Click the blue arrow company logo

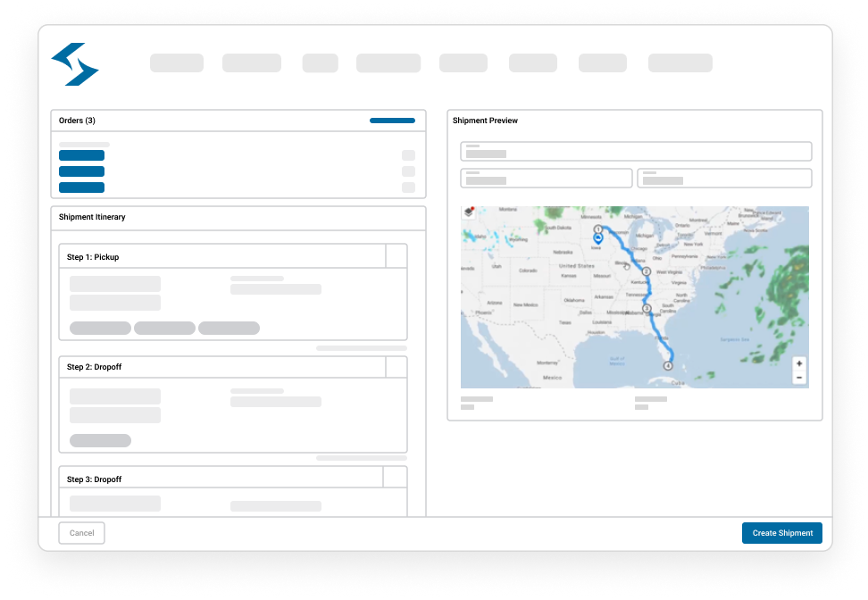pos(77,64)
